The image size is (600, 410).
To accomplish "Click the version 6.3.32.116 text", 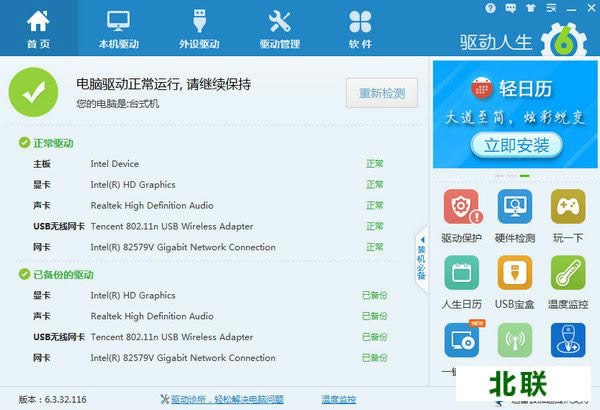I will pyautogui.click(x=52, y=399).
